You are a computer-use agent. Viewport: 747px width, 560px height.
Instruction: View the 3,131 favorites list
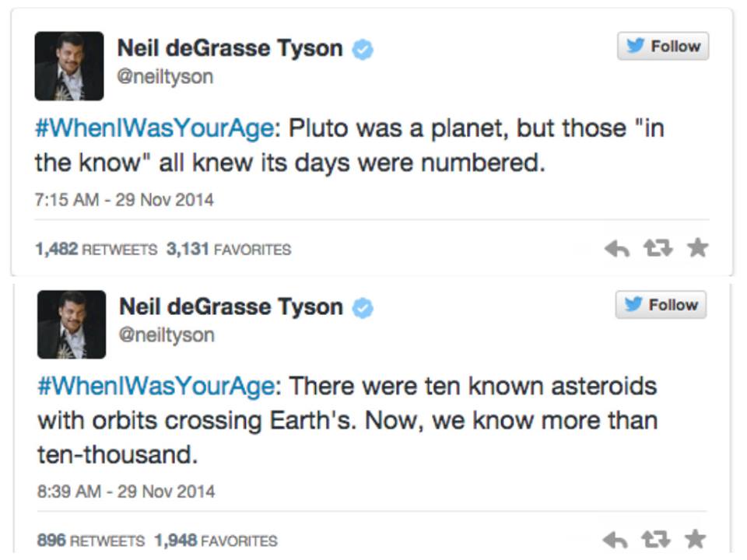pyautogui.click(x=229, y=249)
